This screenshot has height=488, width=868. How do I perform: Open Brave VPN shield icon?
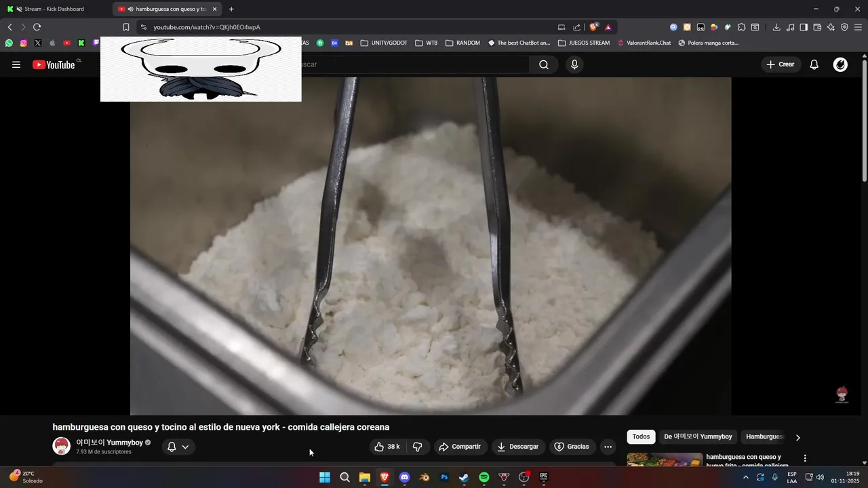[844, 27]
